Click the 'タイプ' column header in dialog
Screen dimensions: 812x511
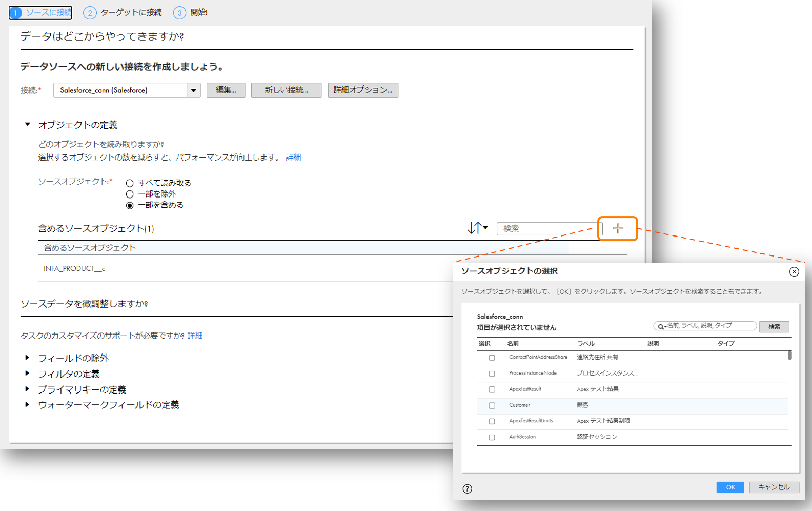coord(725,344)
